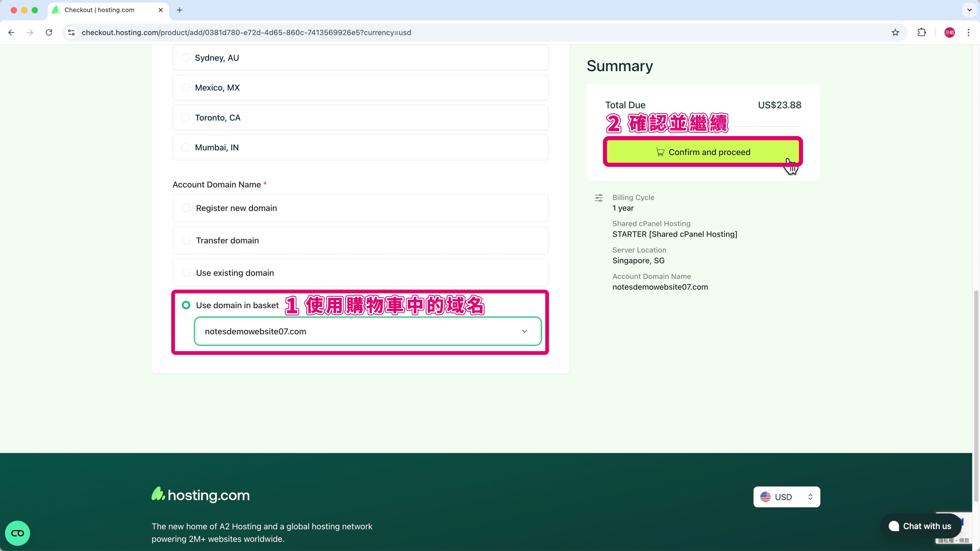Open the USD currency selector
Viewport: 980px width, 551px height.
(786, 497)
